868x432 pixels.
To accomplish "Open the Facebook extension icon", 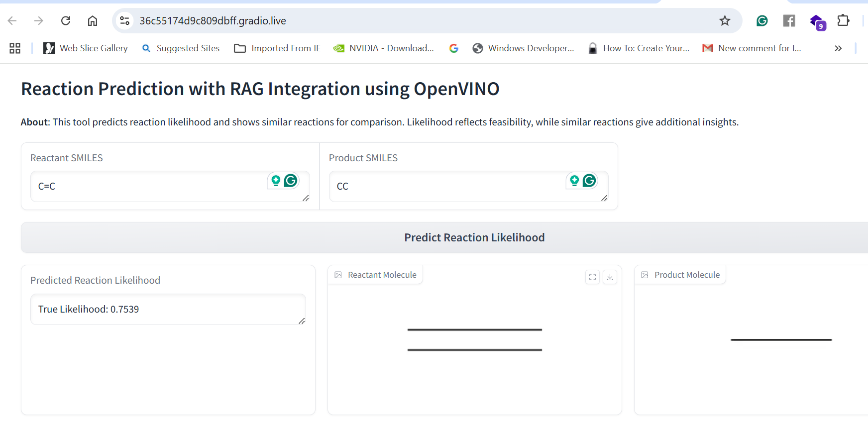I will pos(789,20).
